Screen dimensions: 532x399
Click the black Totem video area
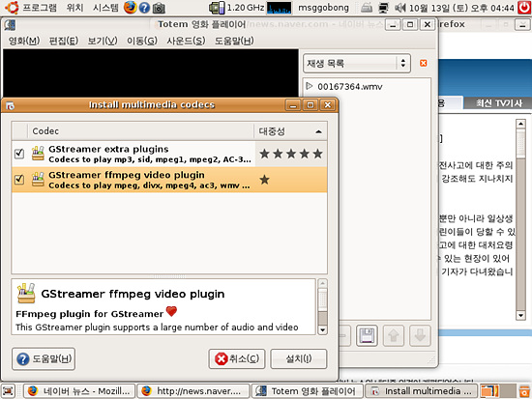[151, 73]
